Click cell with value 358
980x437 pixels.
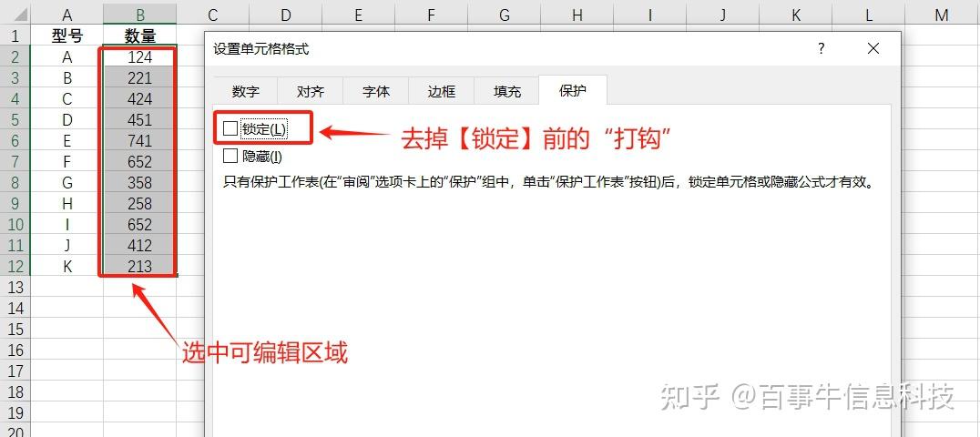(x=140, y=183)
